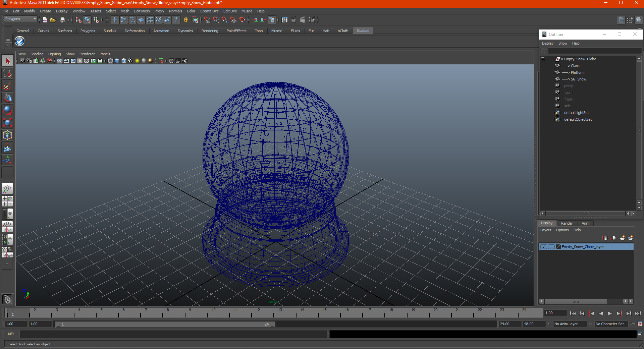
Task: Enable Snap to points magnet icon
Action: (x=225, y=20)
